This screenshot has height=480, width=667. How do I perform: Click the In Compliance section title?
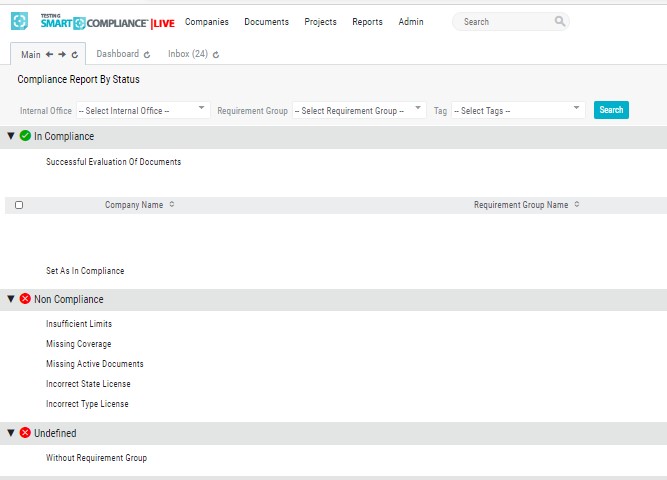tap(64, 136)
